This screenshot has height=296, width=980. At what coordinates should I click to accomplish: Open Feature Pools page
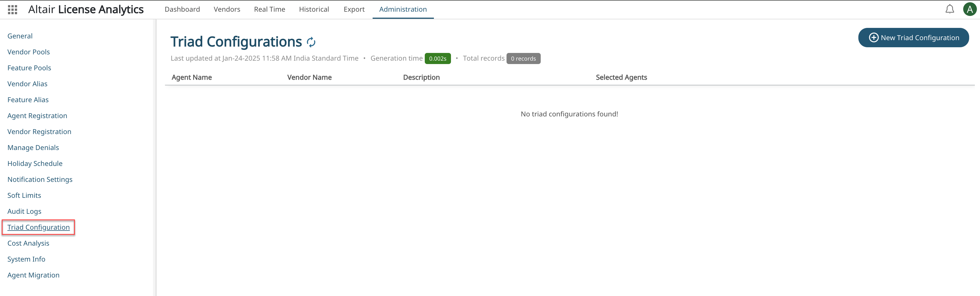29,68
